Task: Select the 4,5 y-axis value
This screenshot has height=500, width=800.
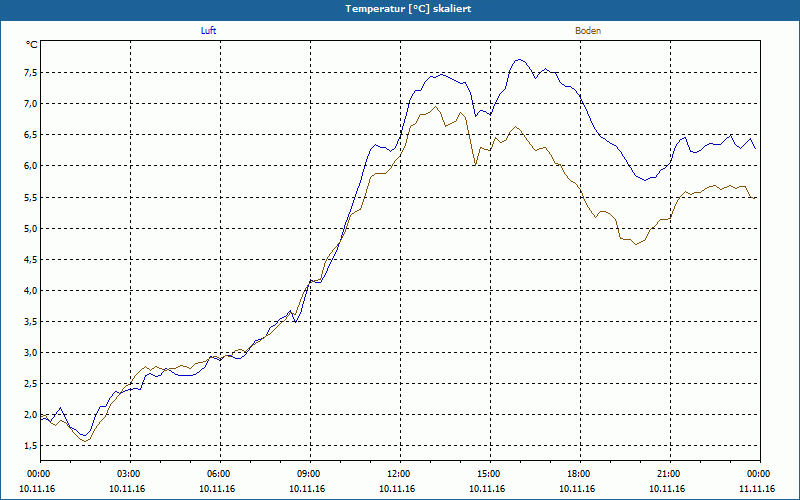Action: tap(31, 259)
